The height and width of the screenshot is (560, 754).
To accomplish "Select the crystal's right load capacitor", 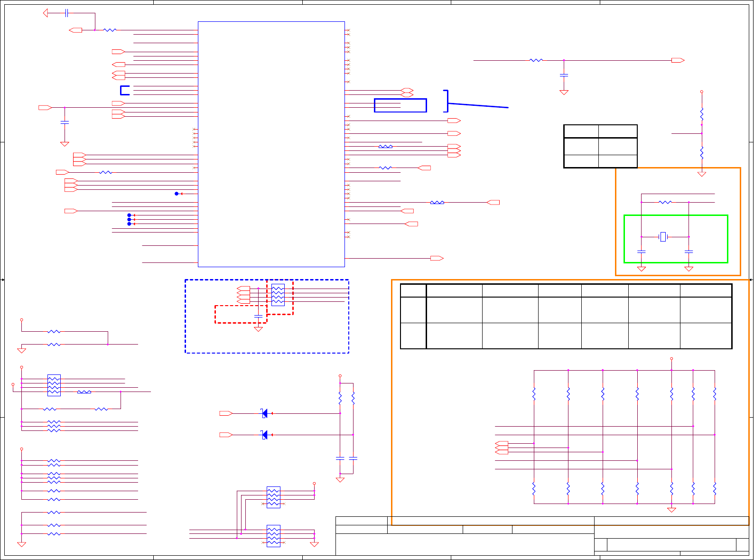I will pos(689,252).
